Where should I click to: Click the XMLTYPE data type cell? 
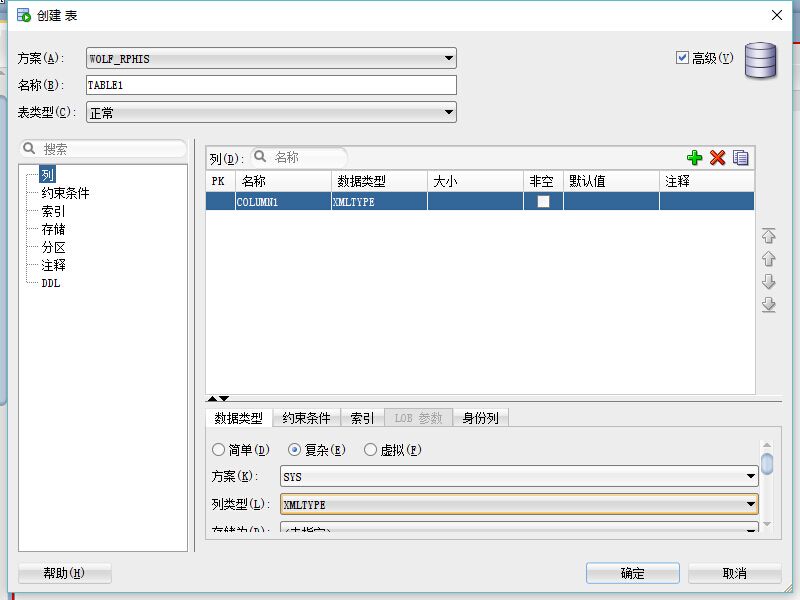(379, 201)
